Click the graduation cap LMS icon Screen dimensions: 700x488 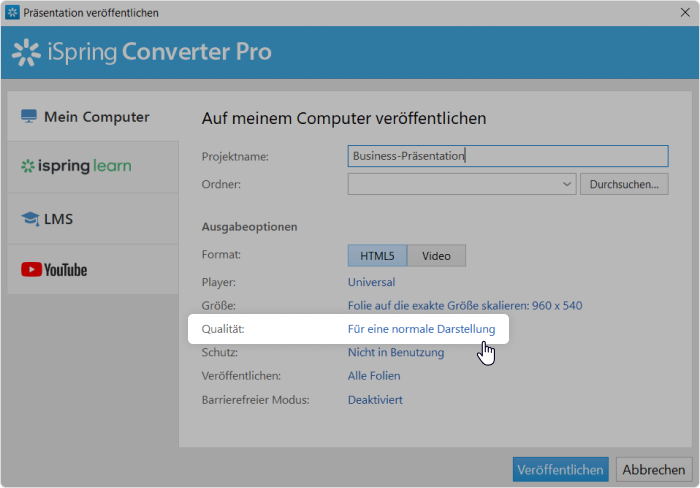(x=30, y=219)
